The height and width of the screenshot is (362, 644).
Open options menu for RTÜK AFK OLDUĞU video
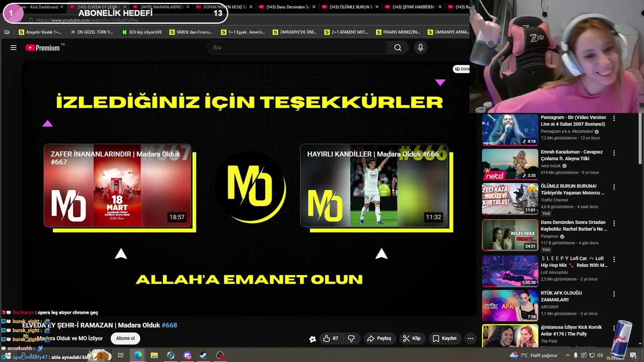(614, 294)
